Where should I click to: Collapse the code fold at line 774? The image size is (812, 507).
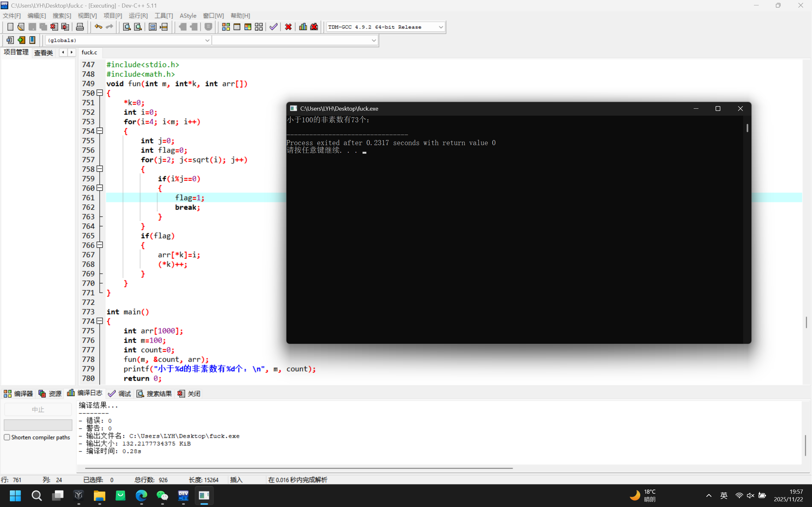point(100,321)
